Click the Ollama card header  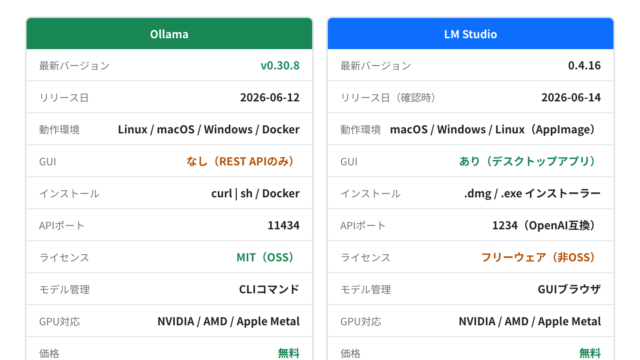tap(169, 33)
